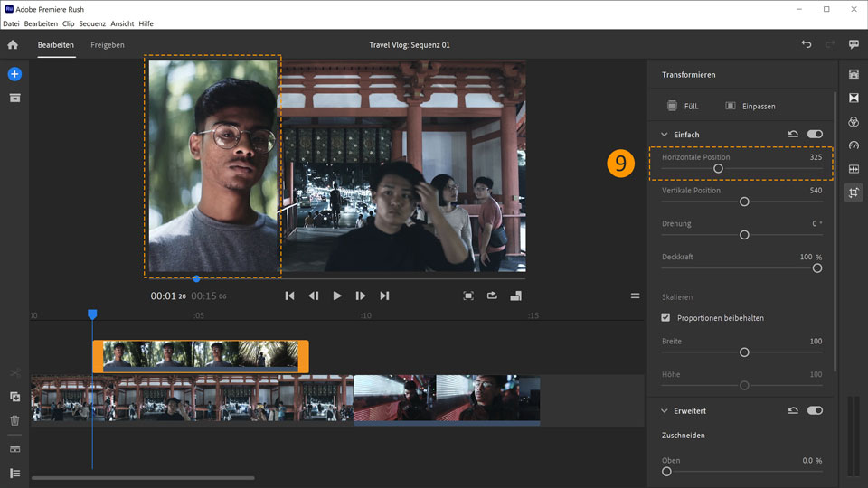Click the blue timeline playhead marker
The image size is (868, 488).
92,314
